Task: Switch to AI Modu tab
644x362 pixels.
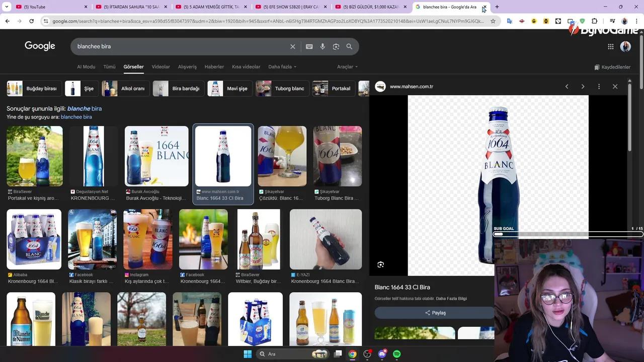Action: click(86, 67)
